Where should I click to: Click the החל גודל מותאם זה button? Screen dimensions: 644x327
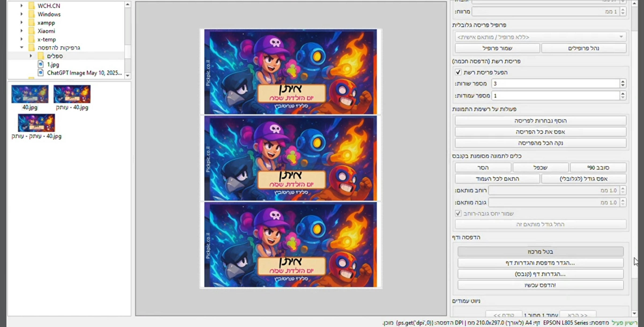tap(540, 224)
